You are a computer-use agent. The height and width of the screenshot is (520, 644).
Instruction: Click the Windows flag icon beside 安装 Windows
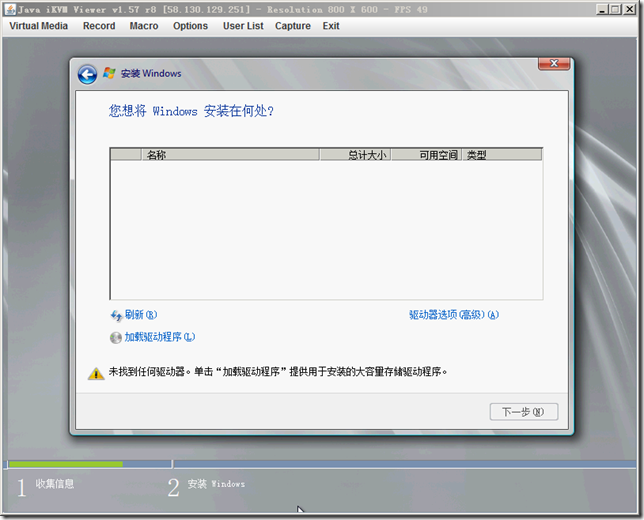pos(109,73)
